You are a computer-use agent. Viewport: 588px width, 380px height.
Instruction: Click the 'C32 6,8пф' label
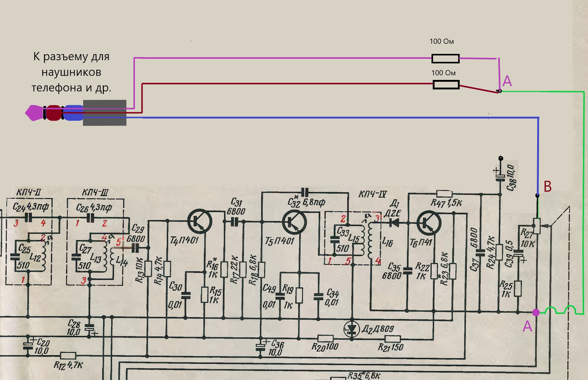pyautogui.click(x=306, y=202)
